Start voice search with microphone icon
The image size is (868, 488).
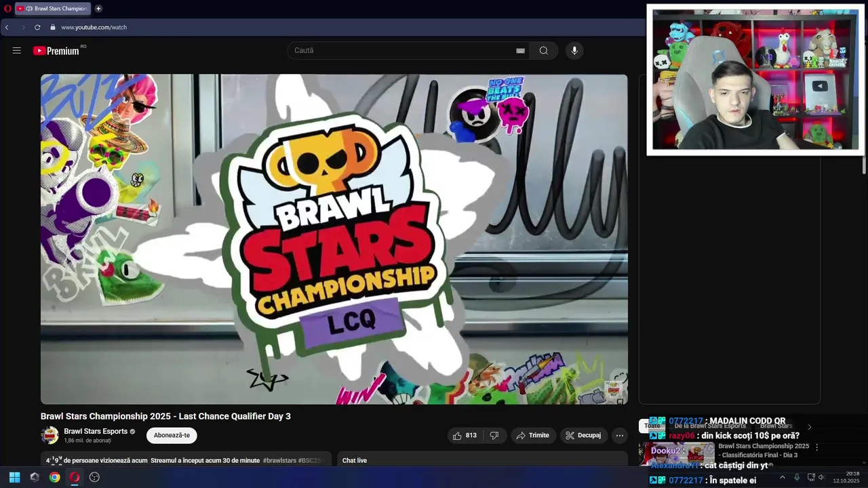point(574,51)
